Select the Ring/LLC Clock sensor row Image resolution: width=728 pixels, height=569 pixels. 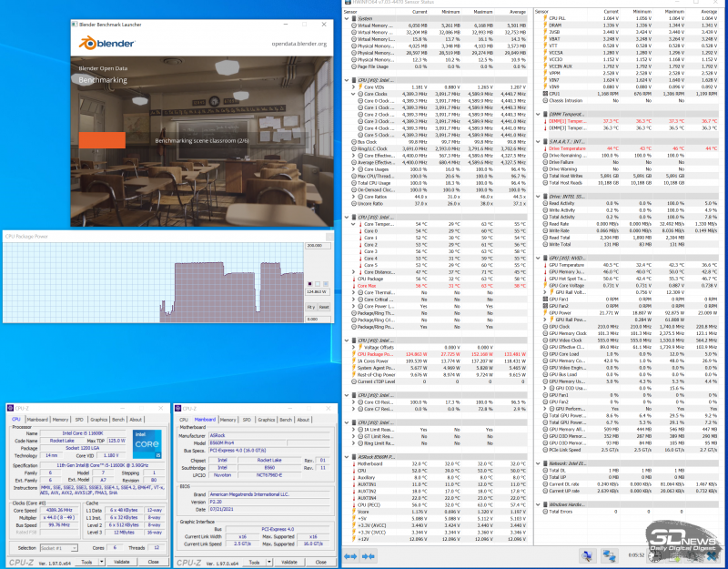tap(439, 148)
